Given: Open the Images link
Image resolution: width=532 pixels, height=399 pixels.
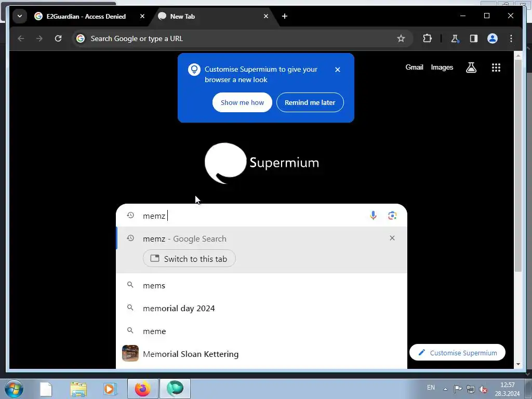Looking at the screenshot, I should (442, 67).
